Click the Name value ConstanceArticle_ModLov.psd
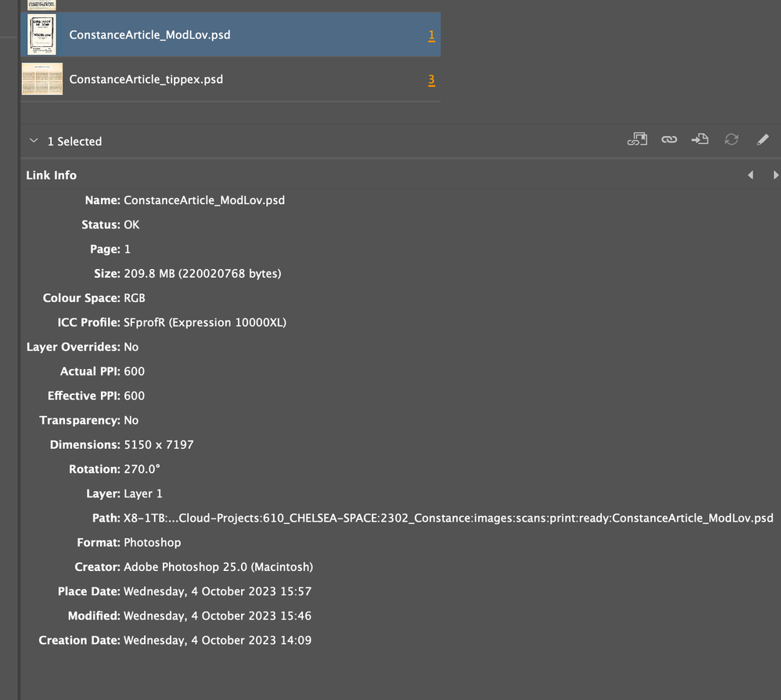The height and width of the screenshot is (700, 781). tap(204, 200)
